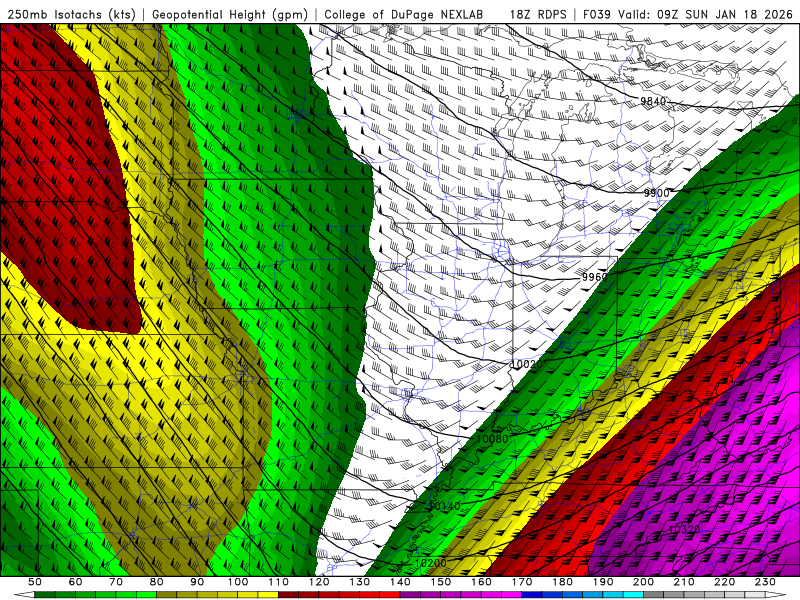Click the 70 label on the color scale
This screenshot has height=600, width=800.
coord(116,582)
